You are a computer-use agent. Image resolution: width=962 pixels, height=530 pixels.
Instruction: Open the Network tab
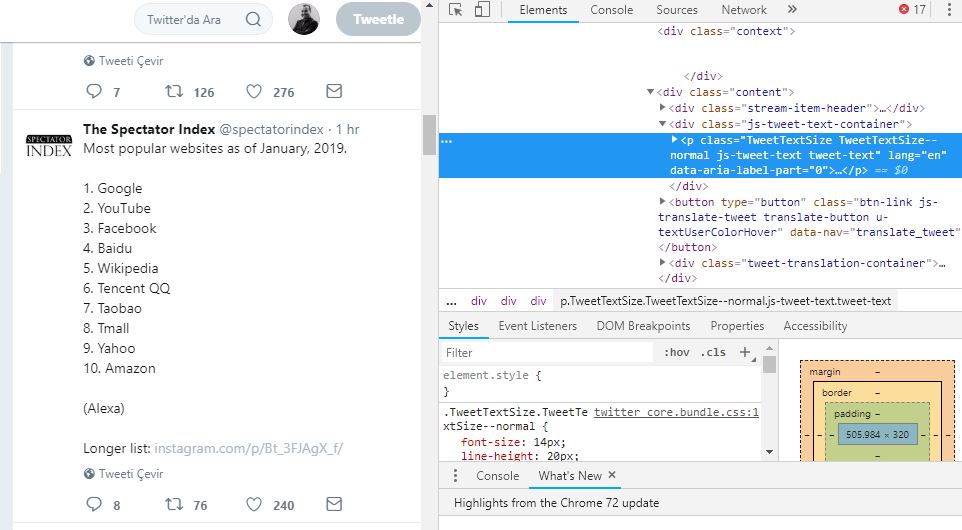pos(744,10)
